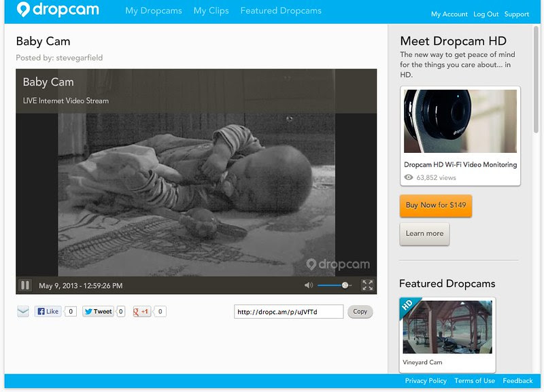Open the Dropcam HD camera video thumbnail
This screenshot has width=544, height=392.
point(460,121)
